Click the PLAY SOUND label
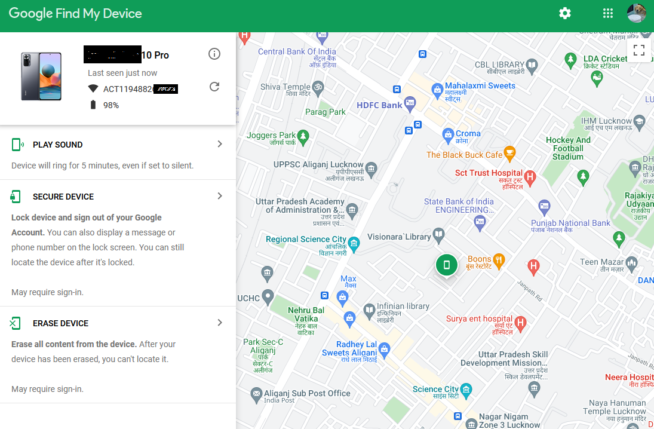The width and height of the screenshot is (654, 429). point(58,145)
